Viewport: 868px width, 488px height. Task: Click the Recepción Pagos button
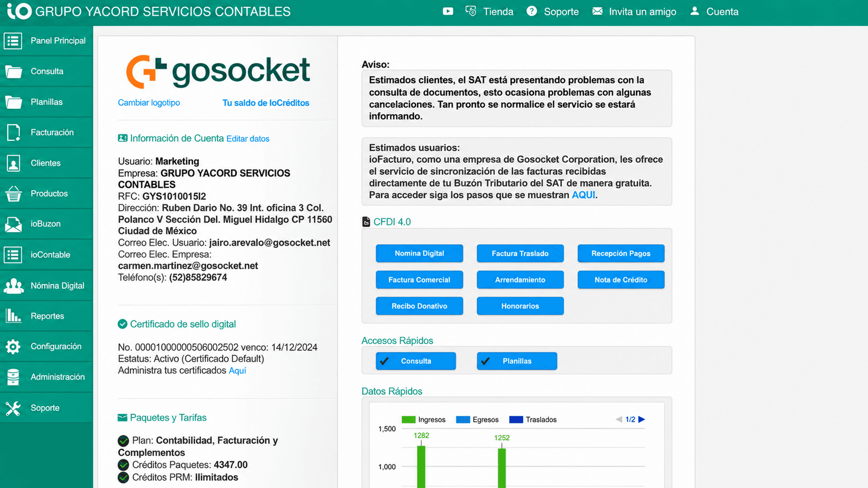pos(621,253)
